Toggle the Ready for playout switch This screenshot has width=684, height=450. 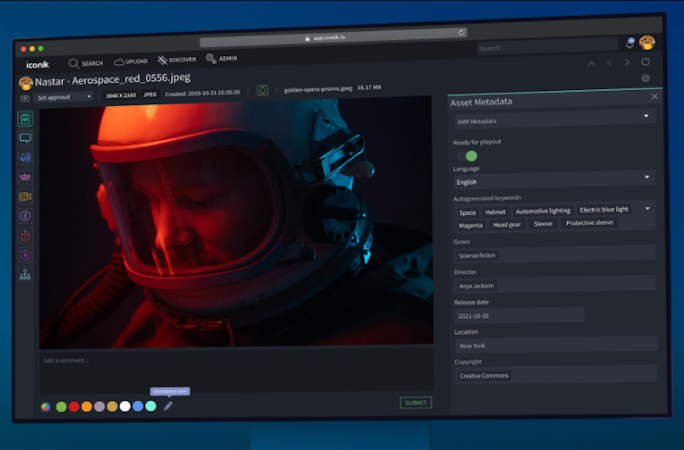[x=467, y=155]
